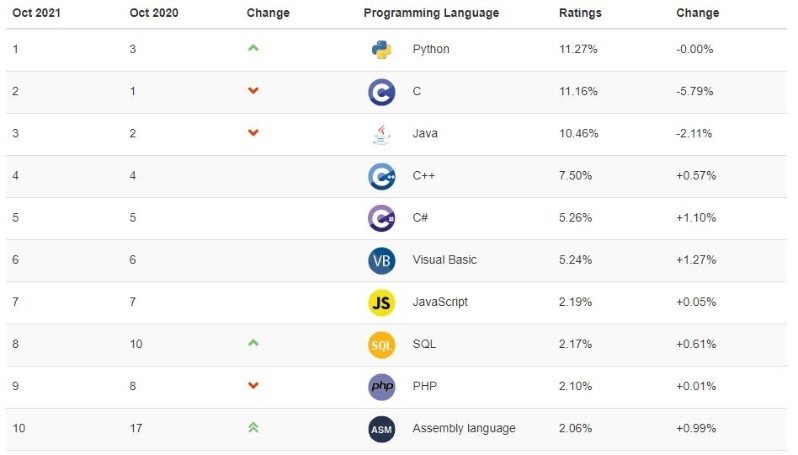Viewport: 798px width, 455px height.
Task: Click the double up arrow for Assembly language
Action: [253, 428]
